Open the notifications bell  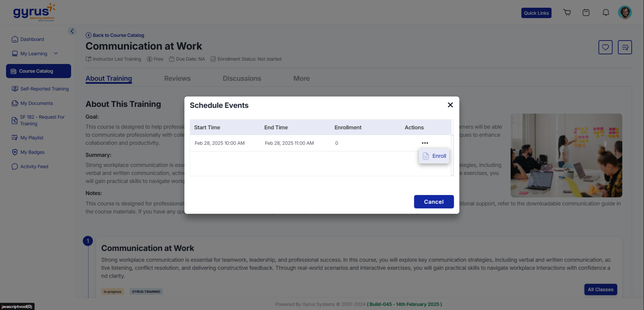605,13
